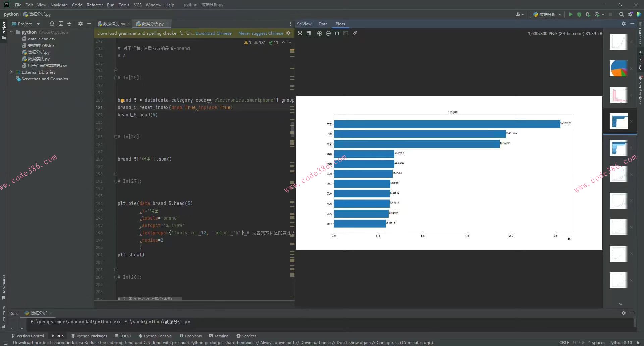
Task: Click the Debug bug icon
Action: click(x=579, y=14)
